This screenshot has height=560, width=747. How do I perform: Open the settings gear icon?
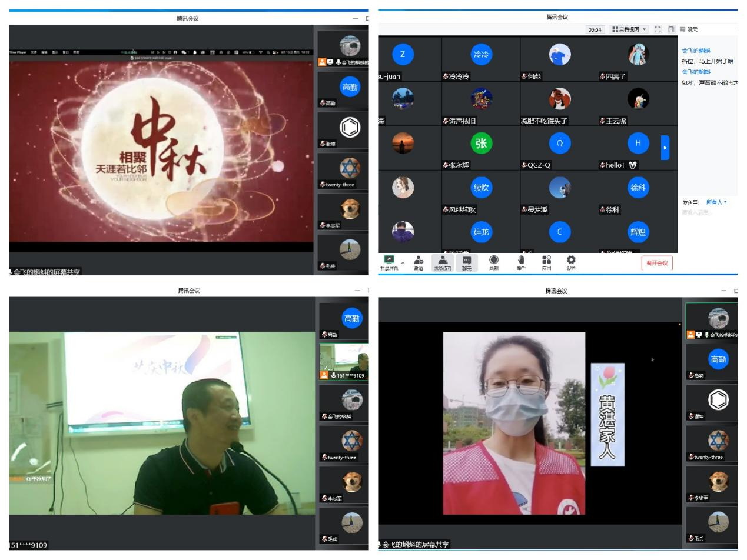pyautogui.click(x=571, y=262)
